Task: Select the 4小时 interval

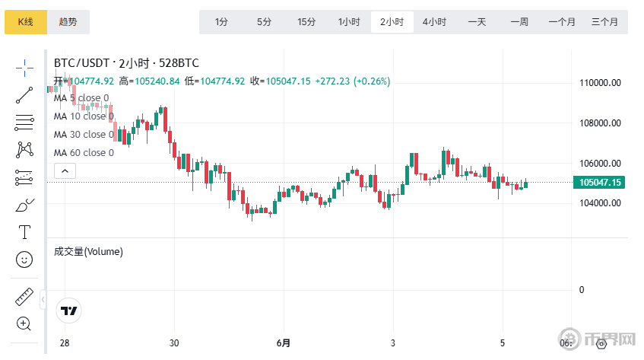Action: pos(434,22)
